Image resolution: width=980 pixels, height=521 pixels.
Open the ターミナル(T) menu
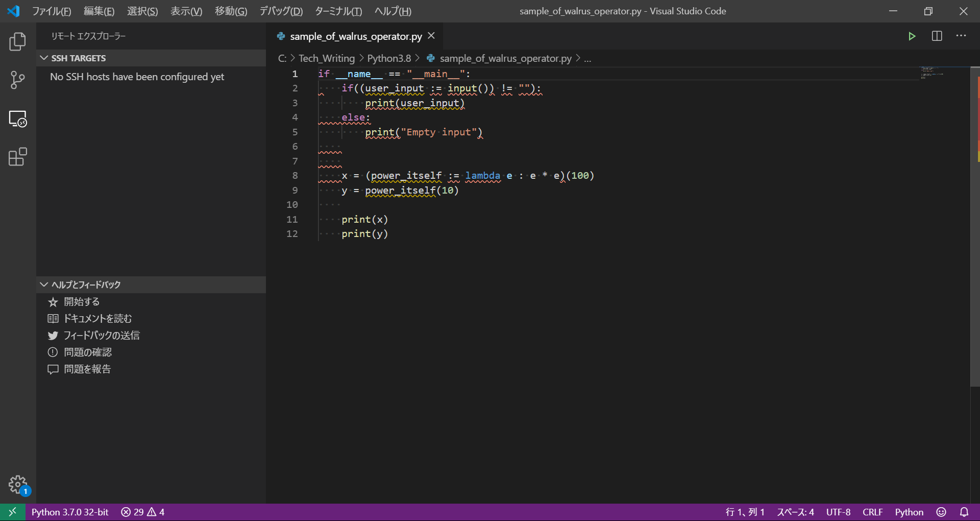[338, 11]
